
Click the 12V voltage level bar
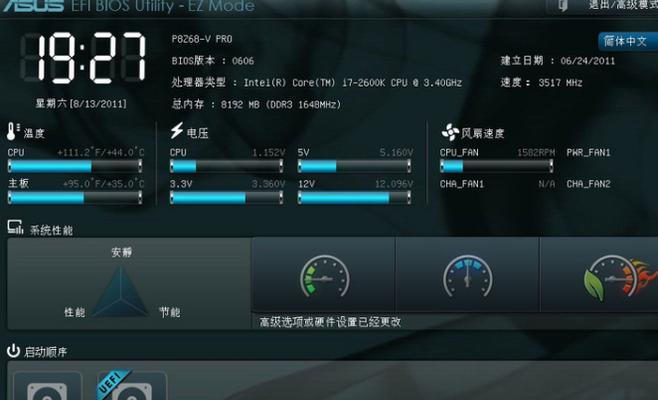click(354, 198)
